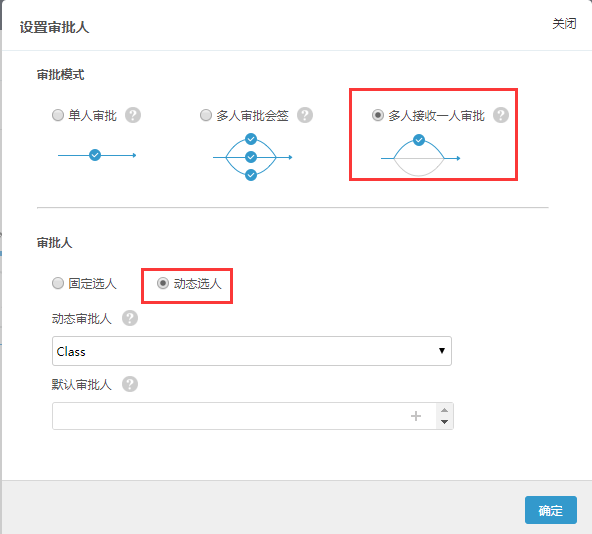Open help icon beside 默认审批人 label
592x534 pixels.
pos(130,384)
